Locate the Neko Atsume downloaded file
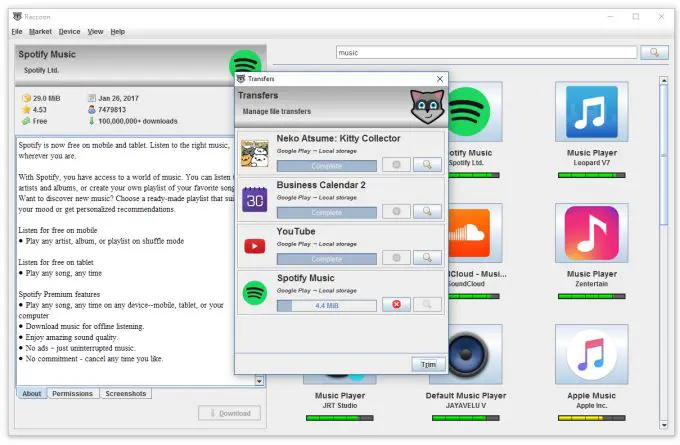The width and height of the screenshot is (680, 445). coord(427,165)
